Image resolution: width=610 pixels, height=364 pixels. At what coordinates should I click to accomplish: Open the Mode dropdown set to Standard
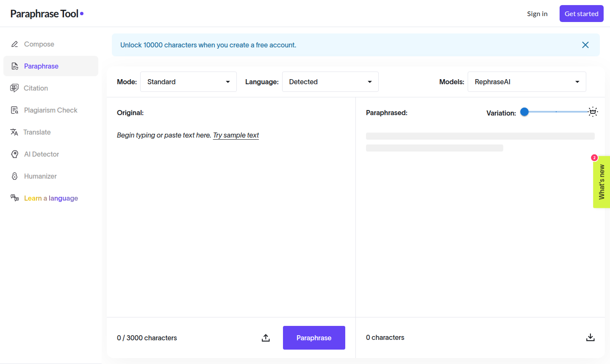click(189, 82)
